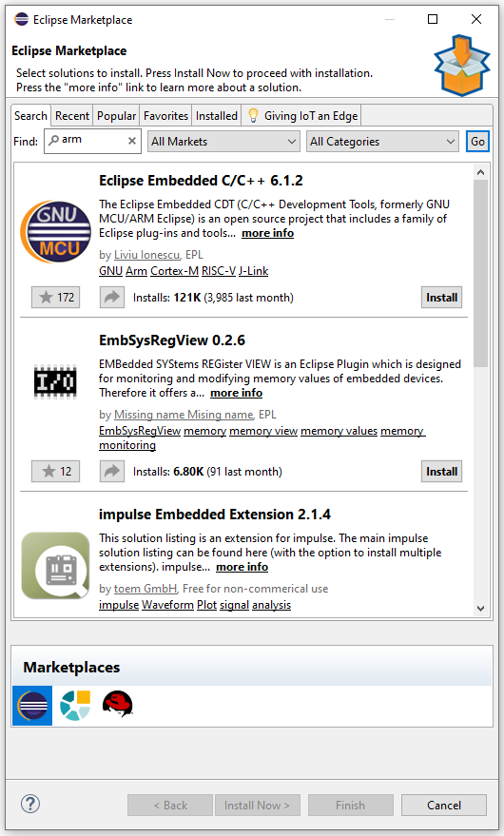This screenshot has width=504, height=836.
Task: Click the lightbulb icon on Giving IoT tab
Action: pyautogui.click(x=253, y=116)
